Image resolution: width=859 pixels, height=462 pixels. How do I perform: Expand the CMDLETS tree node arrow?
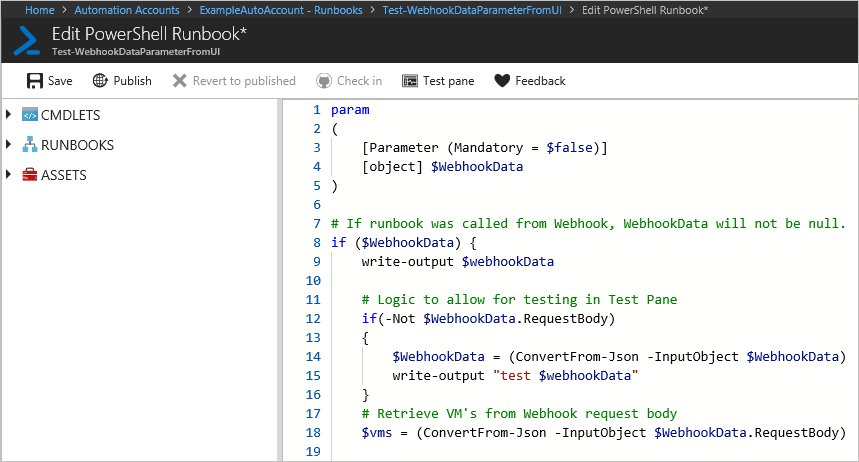coord(9,115)
